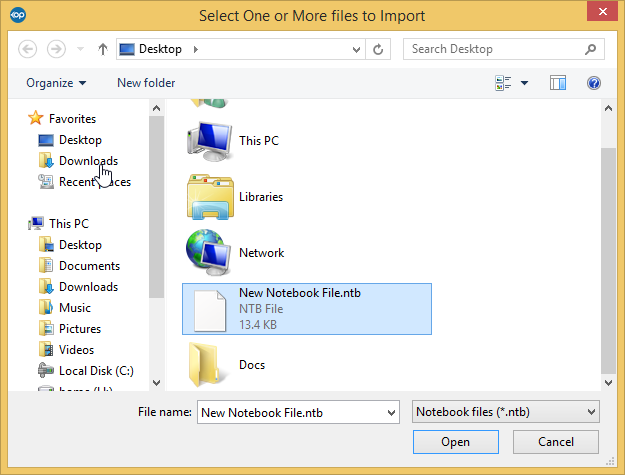Open Downloads under Favorites
This screenshot has width=625, height=475.
pos(78,161)
